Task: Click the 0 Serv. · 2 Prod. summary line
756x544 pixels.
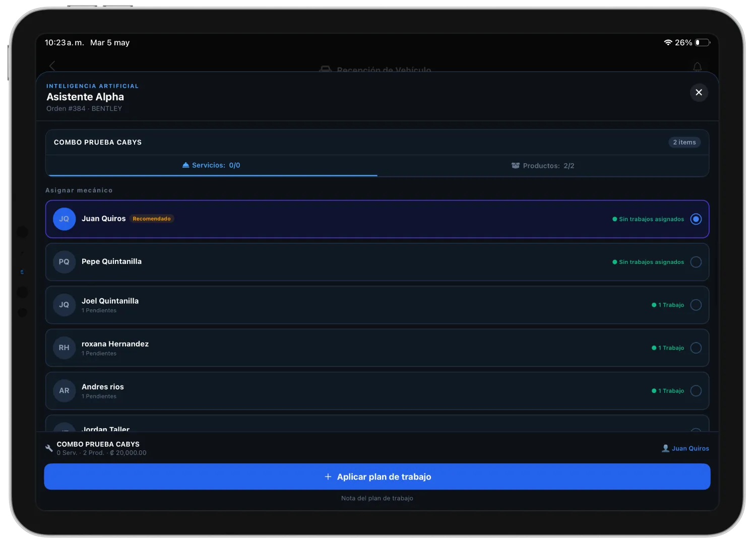Action: coord(101,453)
